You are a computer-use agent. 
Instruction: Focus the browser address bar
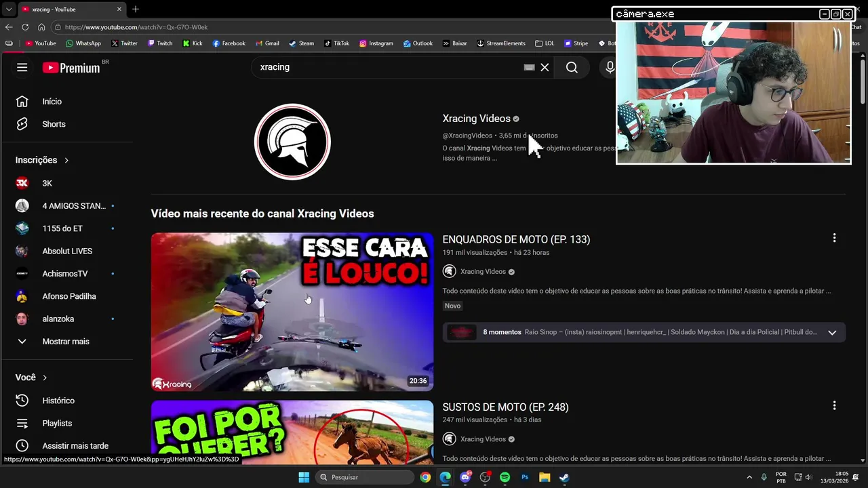click(325, 27)
